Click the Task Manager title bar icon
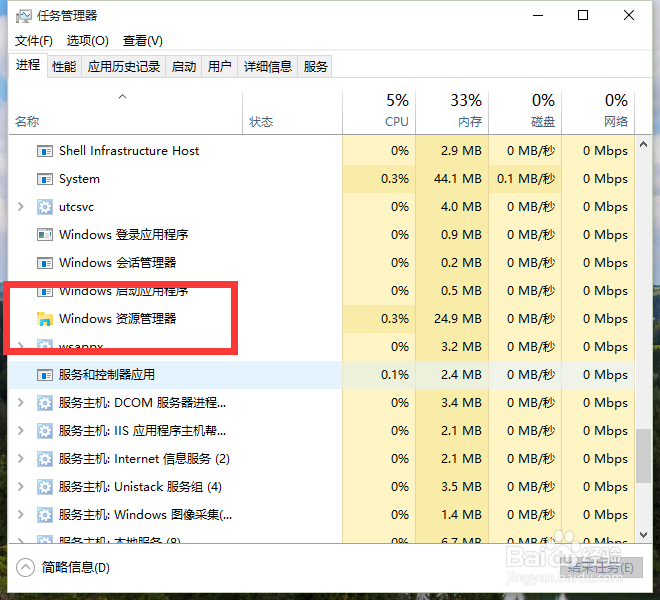The height and width of the screenshot is (600, 660). [x=24, y=16]
